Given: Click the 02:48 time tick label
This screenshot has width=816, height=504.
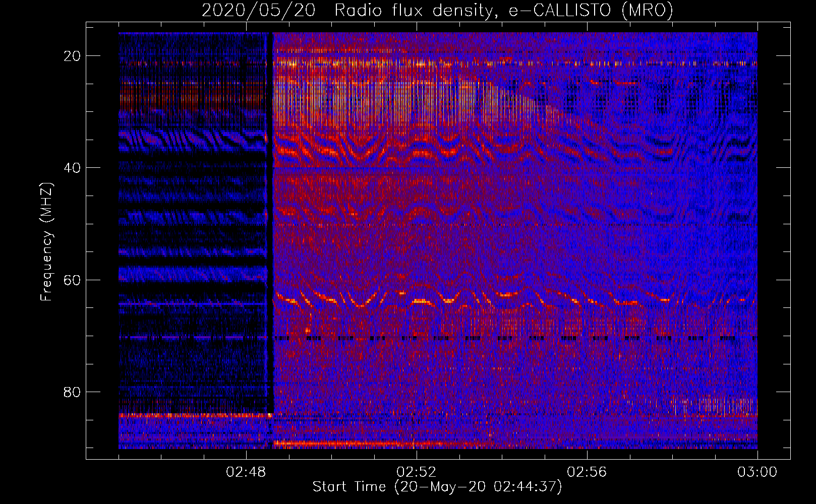Looking at the screenshot, I should [246, 472].
